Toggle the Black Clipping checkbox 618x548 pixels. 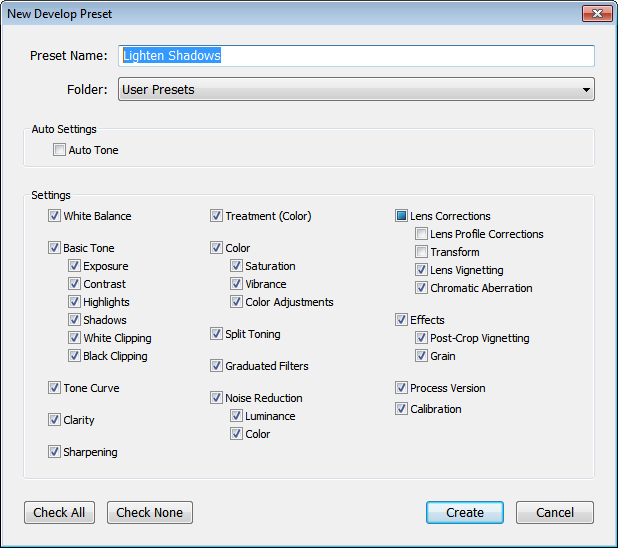point(74,356)
